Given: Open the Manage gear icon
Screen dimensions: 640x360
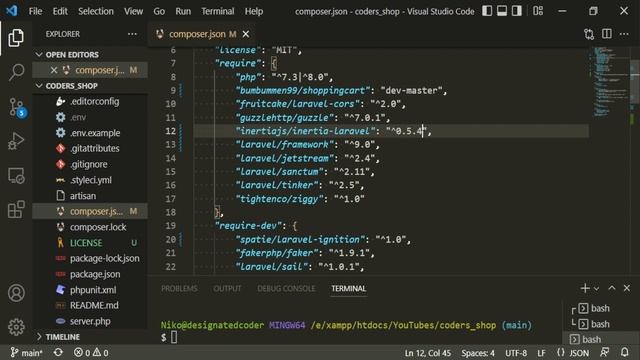Looking at the screenshot, I should click(x=16, y=327).
